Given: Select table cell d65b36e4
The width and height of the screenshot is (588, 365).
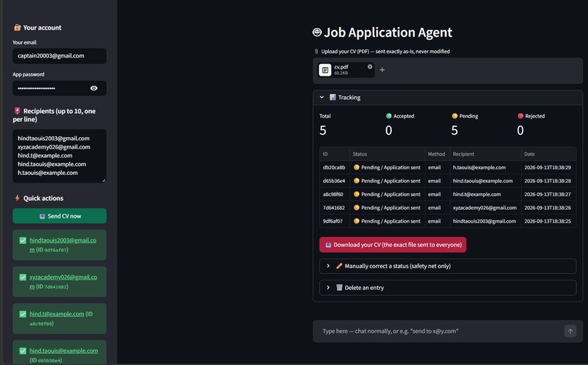Looking at the screenshot, I should click(335, 181).
